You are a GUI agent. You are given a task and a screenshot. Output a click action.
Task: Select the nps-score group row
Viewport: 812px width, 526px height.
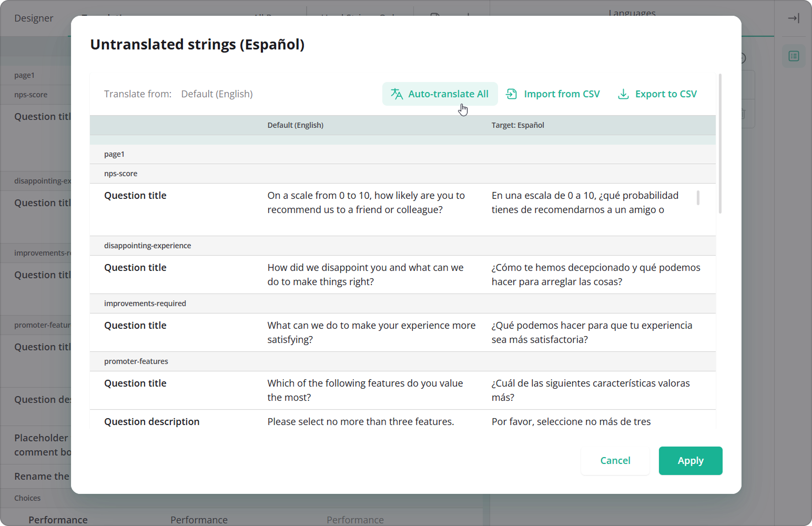click(120, 174)
